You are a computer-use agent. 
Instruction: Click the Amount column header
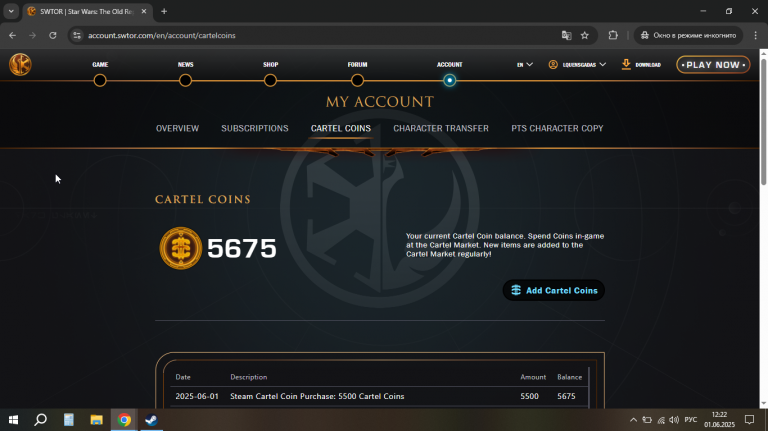point(533,377)
